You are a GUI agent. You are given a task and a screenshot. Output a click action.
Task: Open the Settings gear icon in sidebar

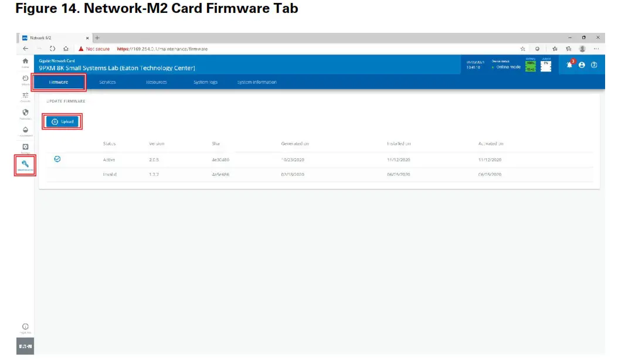25,148
